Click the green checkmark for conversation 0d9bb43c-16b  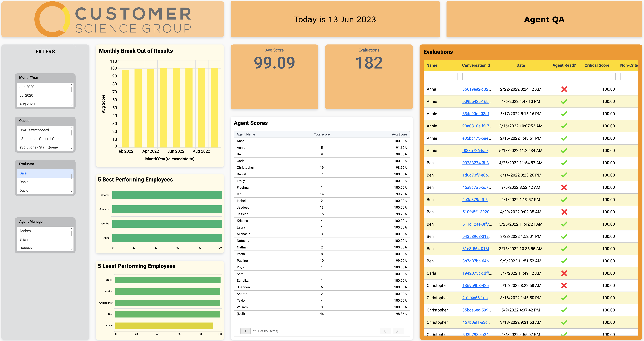(564, 101)
